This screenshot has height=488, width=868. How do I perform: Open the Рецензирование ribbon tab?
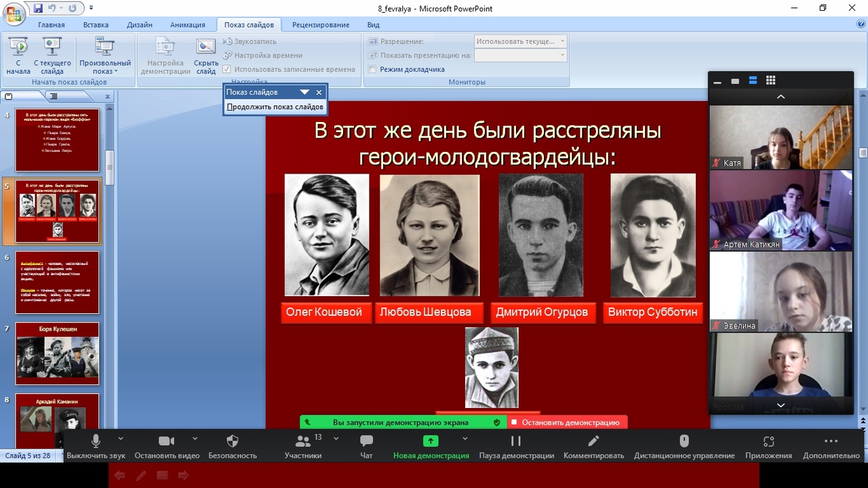coord(321,25)
